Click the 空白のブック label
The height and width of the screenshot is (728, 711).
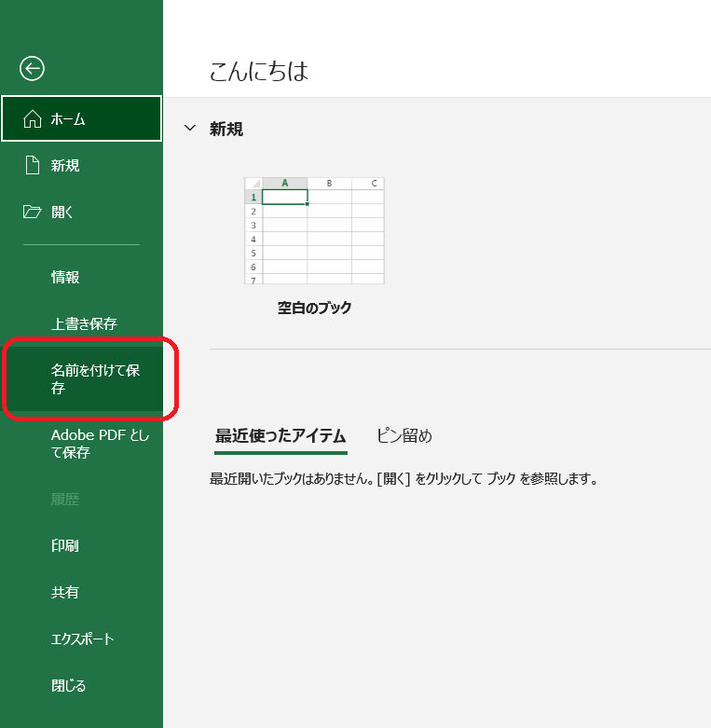click(314, 308)
